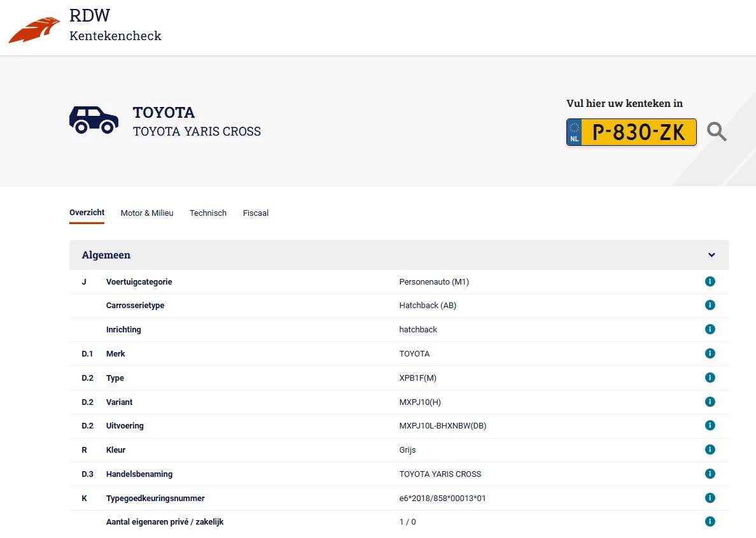Viewport: 756px width, 538px height.
Task: Click the magnifying glass search icon
Action: pos(717,132)
